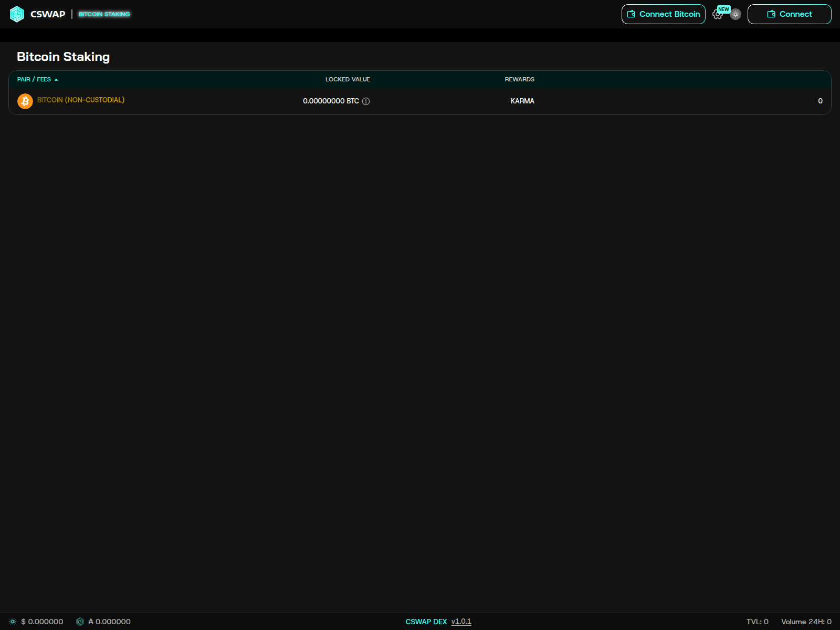Open the settings gear with NEW badge
The height and width of the screenshot is (630, 840).
tap(717, 15)
